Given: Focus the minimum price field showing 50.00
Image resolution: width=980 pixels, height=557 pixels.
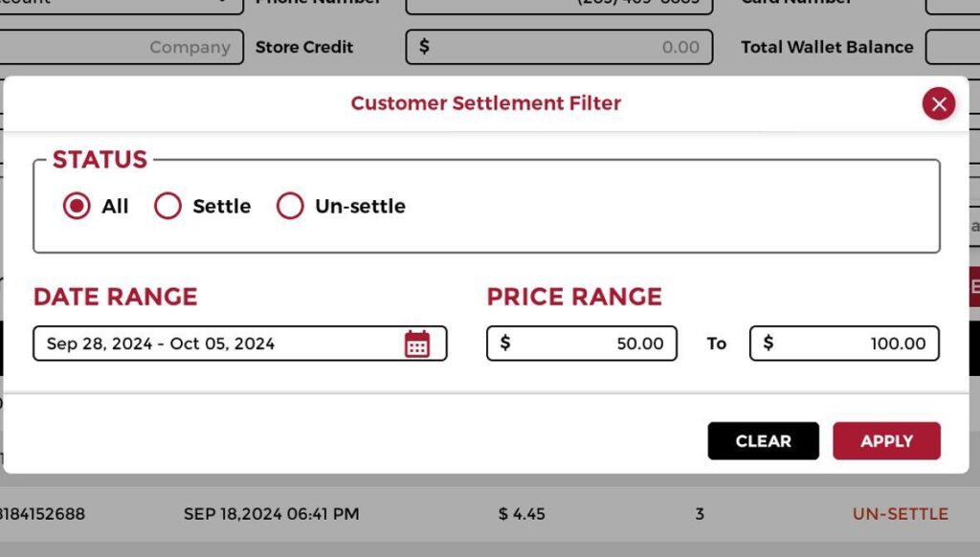Looking at the screenshot, I should pos(593,344).
